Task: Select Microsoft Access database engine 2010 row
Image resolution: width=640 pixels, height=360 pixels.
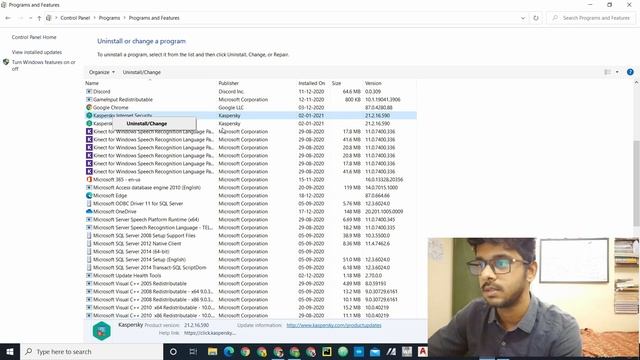Action: click(251, 187)
